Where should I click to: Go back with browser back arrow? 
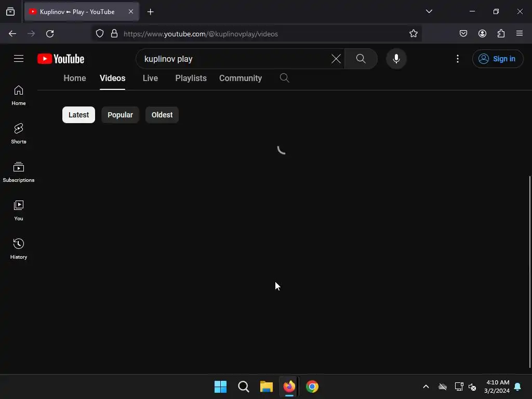[x=12, y=34]
